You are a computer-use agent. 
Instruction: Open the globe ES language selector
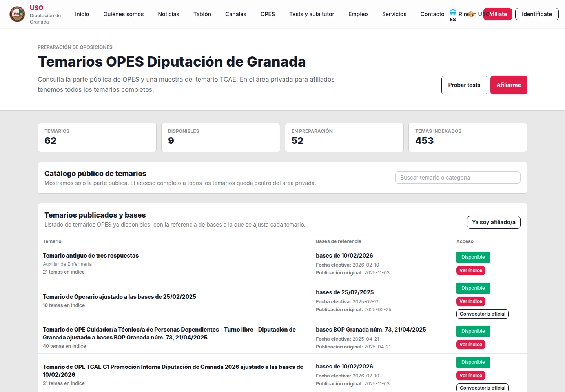tap(453, 15)
